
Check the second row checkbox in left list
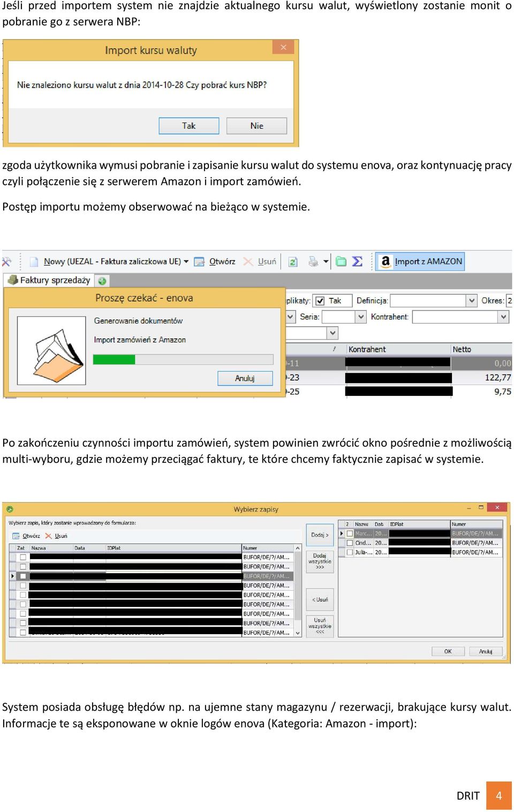23,567
